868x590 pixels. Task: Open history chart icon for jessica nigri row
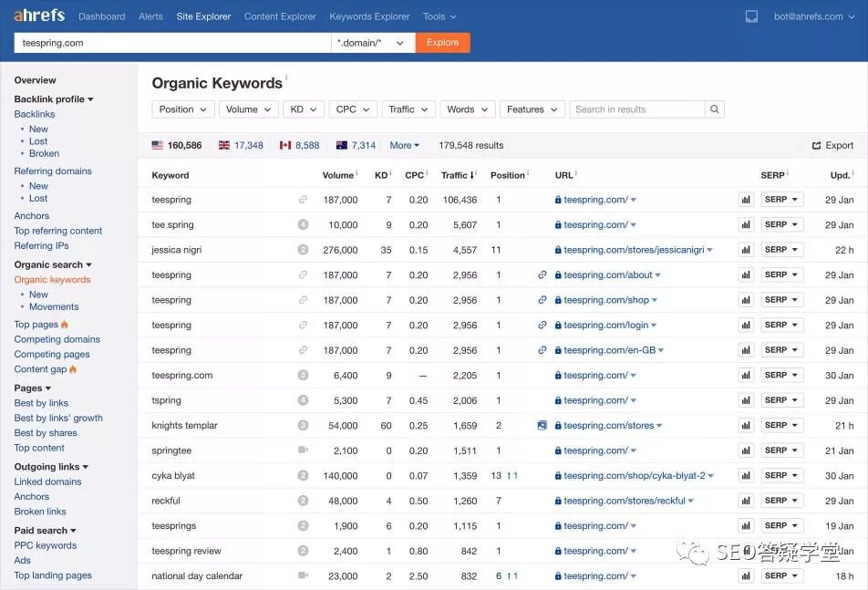tap(746, 250)
